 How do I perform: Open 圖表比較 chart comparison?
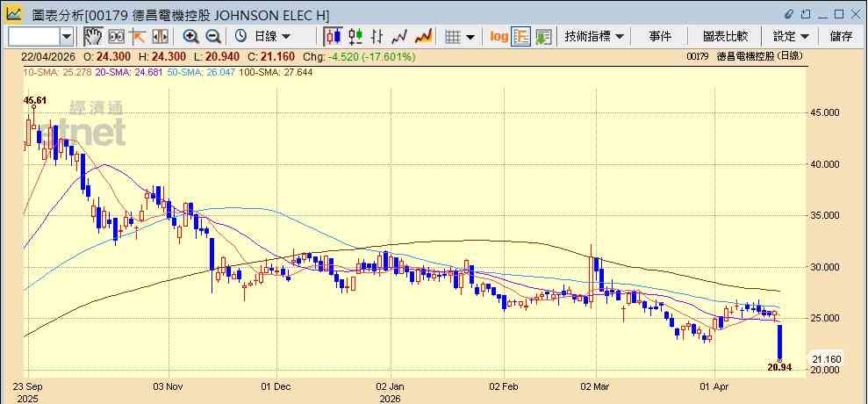725,37
